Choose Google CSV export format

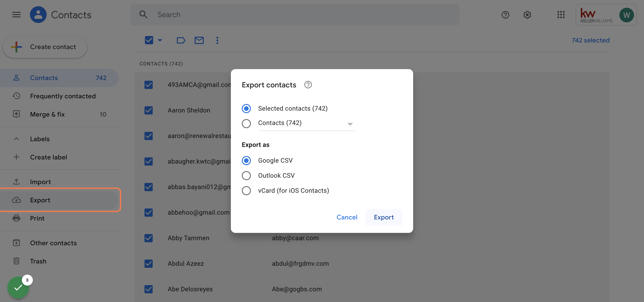[246, 160]
